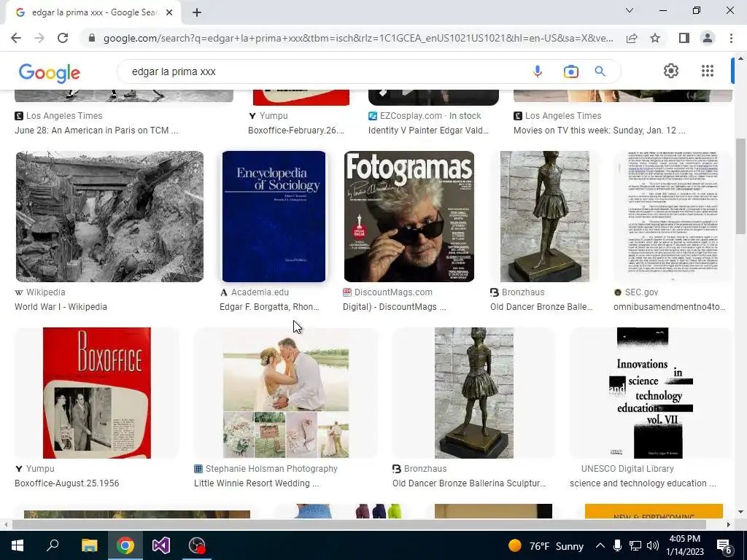Open Windows taskbar search
The width and height of the screenshot is (747, 560).
point(53,545)
